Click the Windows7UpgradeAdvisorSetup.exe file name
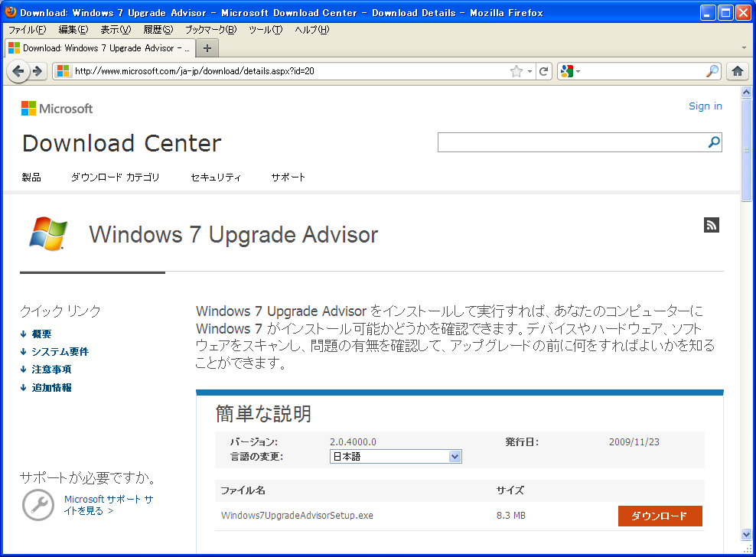Screen dimensions: 756x557 (297, 516)
